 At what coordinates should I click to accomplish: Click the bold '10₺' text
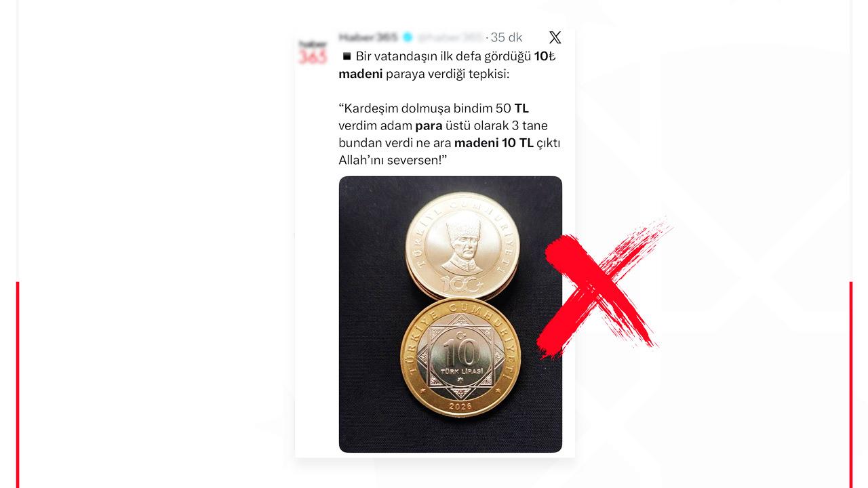[545, 56]
